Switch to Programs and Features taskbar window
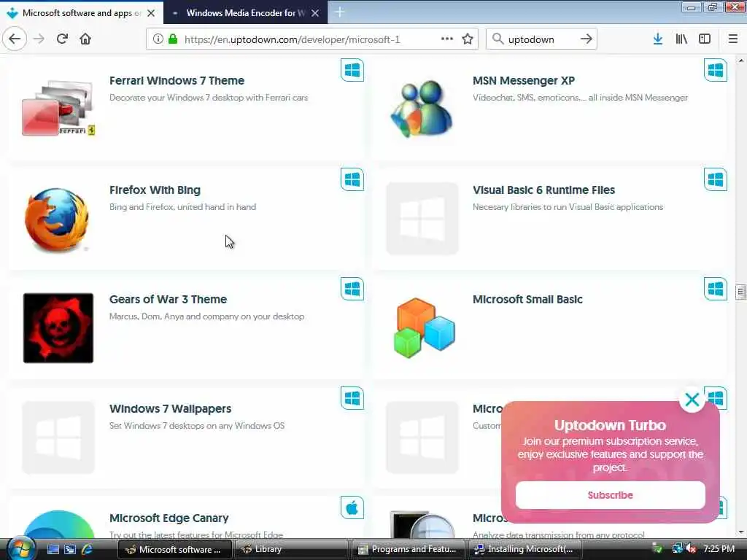 [409, 549]
